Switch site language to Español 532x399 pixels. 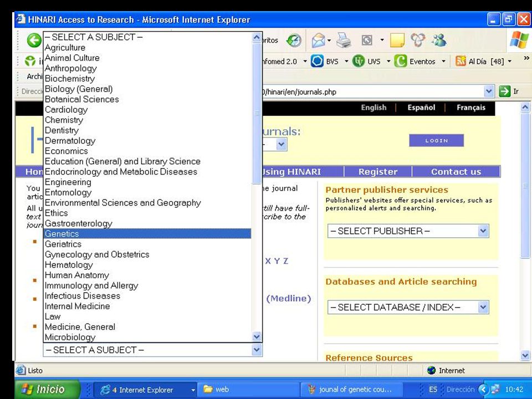[x=421, y=108]
